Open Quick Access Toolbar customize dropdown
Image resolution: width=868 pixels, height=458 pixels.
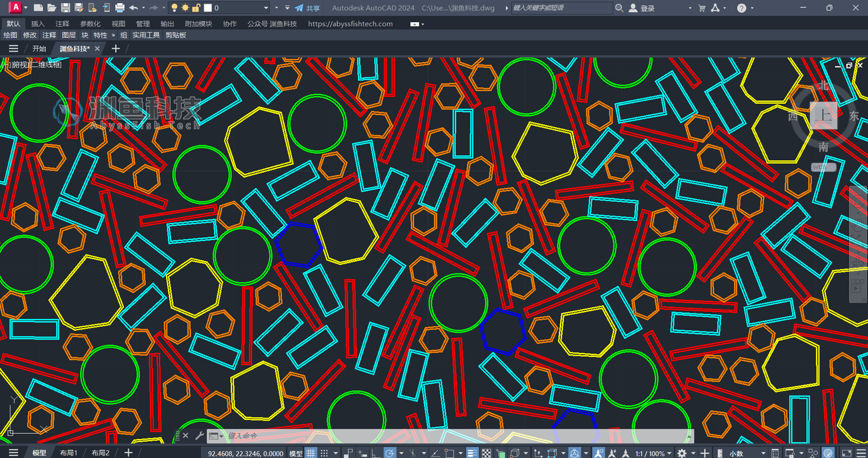(287, 8)
